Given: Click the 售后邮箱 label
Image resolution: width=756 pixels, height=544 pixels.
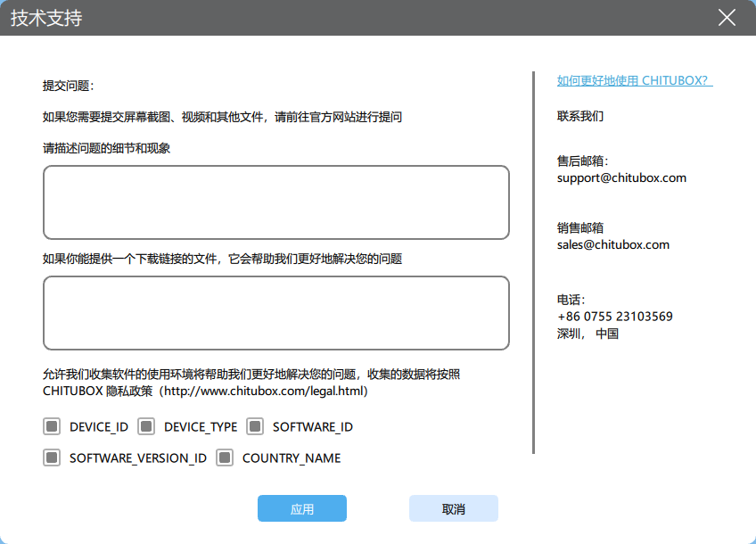Looking at the screenshot, I should pyautogui.click(x=582, y=161).
